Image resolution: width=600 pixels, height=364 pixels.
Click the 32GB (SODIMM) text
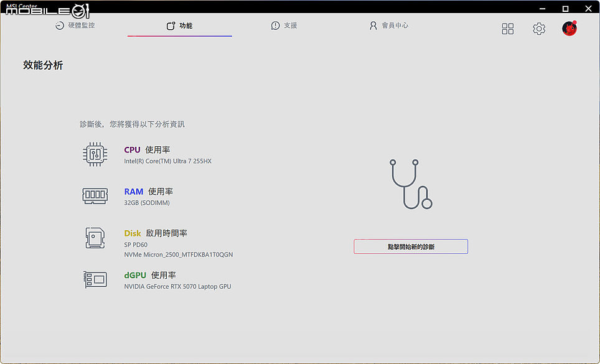(147, 203)
